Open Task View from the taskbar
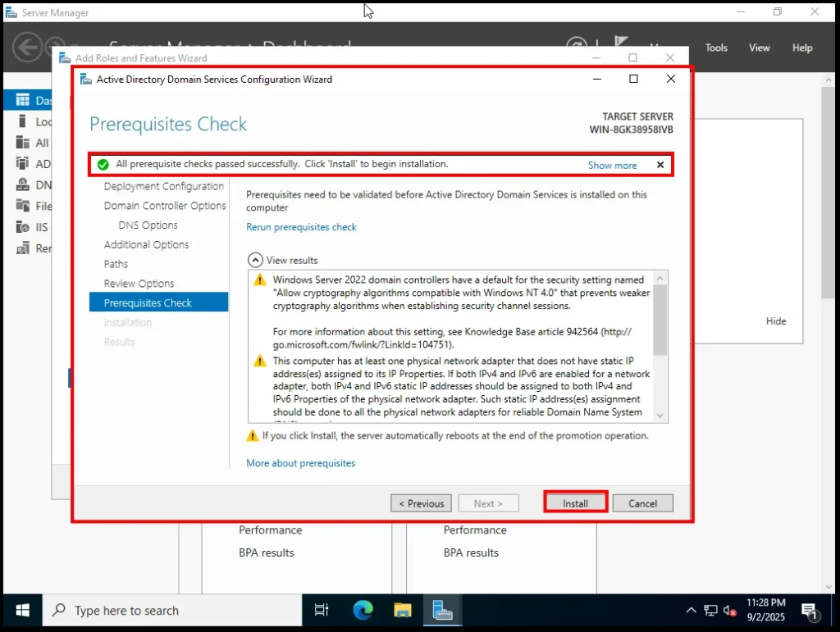The height and width of the screenshot is (632, 840). pos(322,610)
